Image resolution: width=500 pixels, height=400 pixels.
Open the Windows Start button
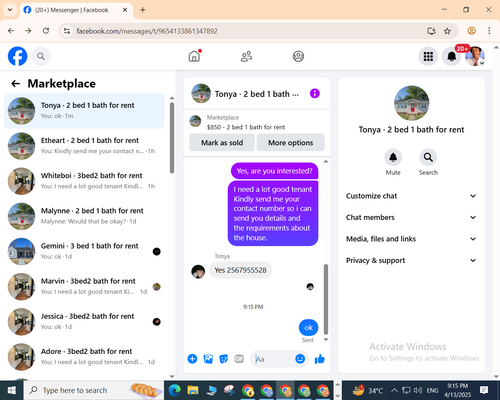[12, 390]
